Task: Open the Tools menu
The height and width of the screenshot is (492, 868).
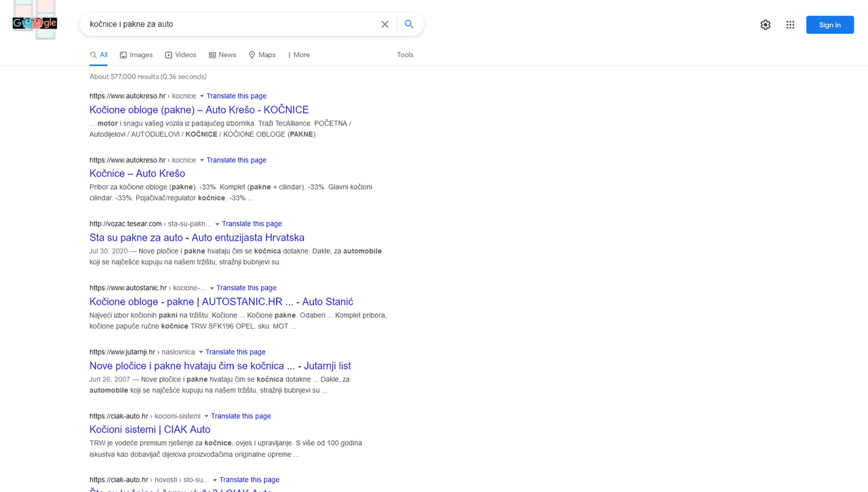Action: [x=405, y=55]
